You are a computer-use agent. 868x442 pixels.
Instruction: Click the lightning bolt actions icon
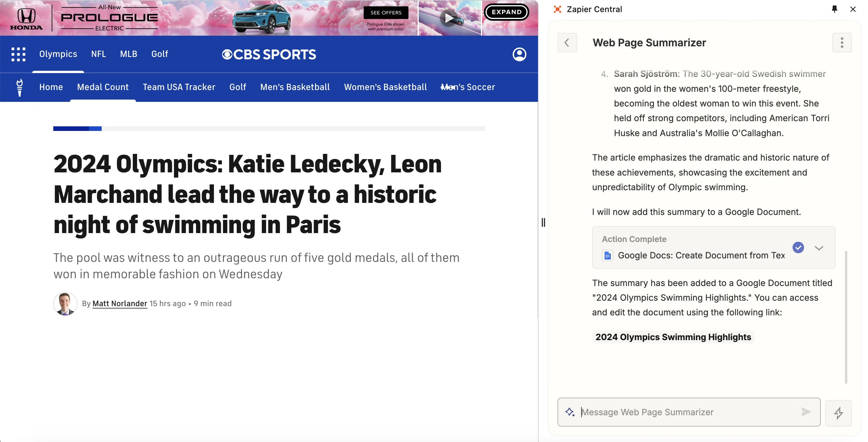coord(838,413)
